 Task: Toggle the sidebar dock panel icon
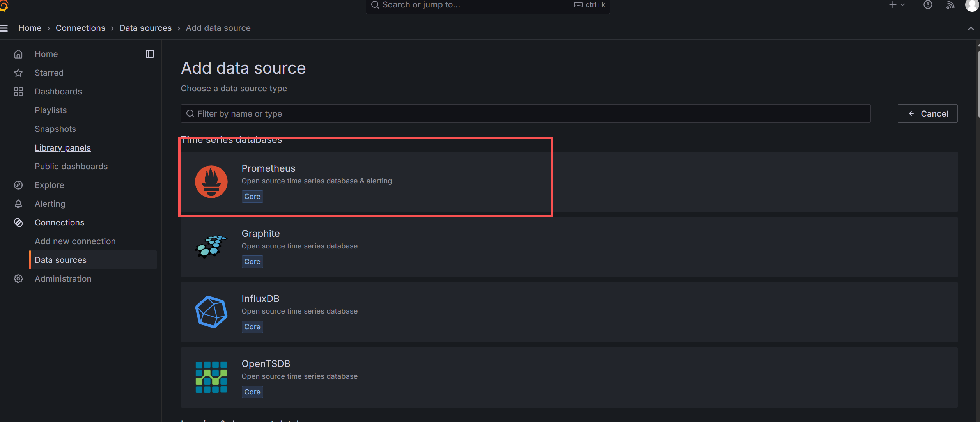pos(150,54)
